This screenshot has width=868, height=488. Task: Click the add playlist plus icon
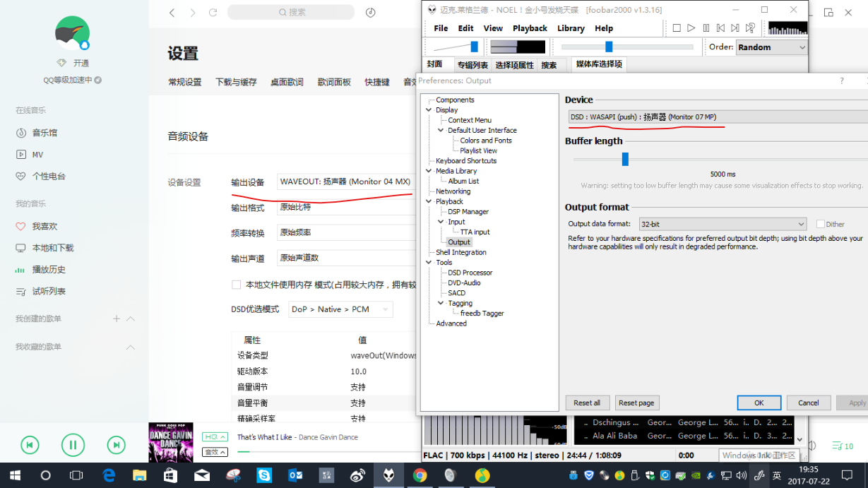pos(117,319)
